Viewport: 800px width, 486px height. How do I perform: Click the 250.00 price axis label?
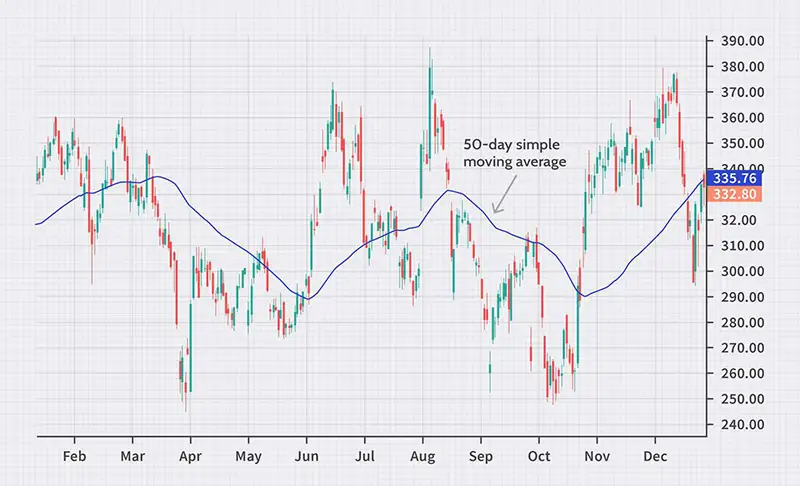coord(742,399)
